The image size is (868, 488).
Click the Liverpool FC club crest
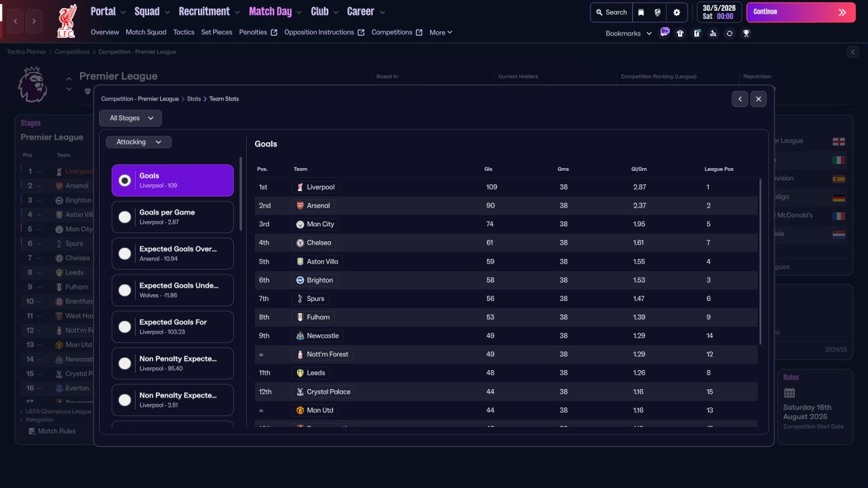66,21
